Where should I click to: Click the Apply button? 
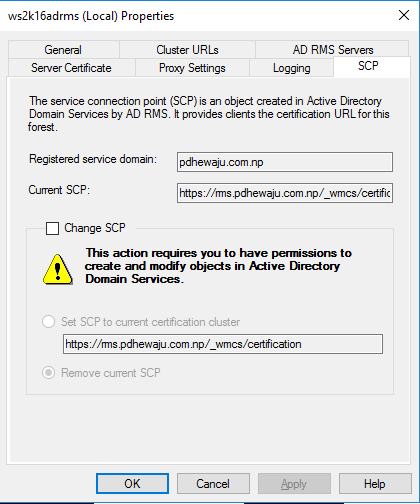294,483
